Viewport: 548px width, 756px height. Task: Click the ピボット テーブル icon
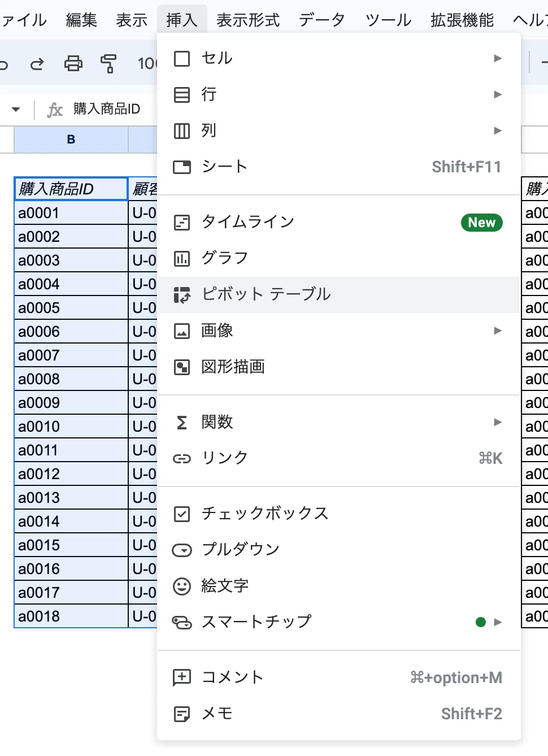click(182, 294)
